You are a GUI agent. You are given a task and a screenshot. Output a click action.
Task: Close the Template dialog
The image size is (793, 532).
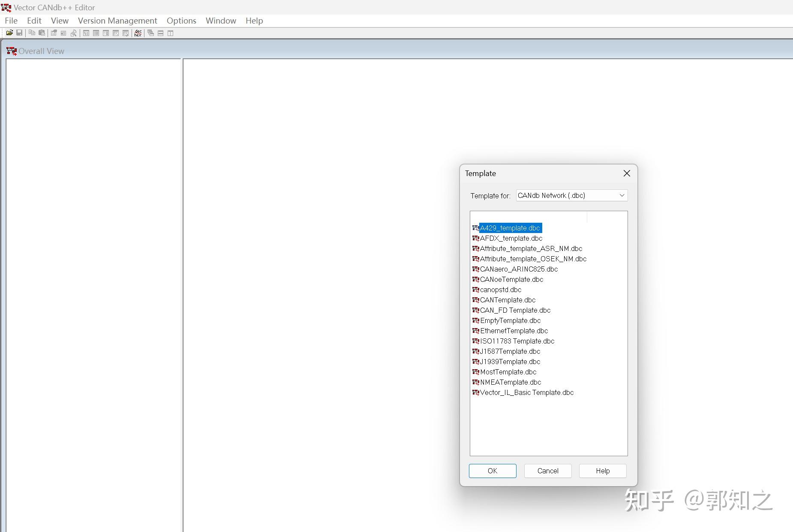627,173
